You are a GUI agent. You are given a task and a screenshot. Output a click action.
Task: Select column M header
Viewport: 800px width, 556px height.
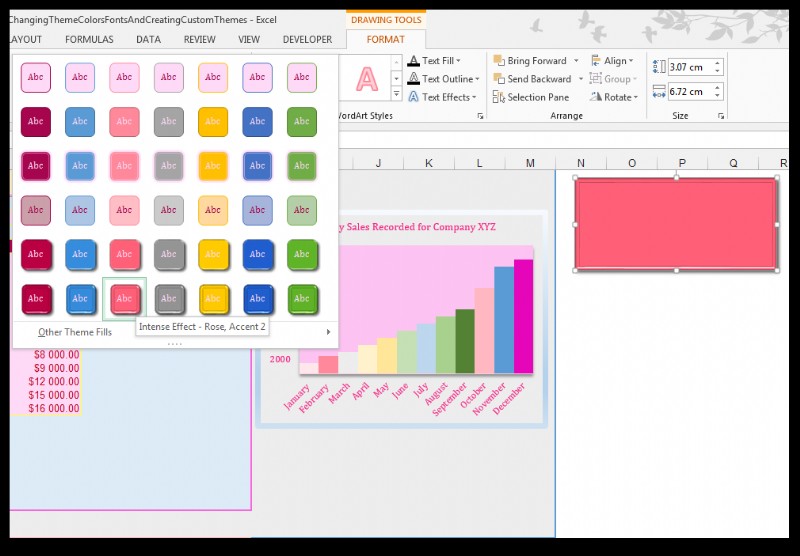coord(530,163)
